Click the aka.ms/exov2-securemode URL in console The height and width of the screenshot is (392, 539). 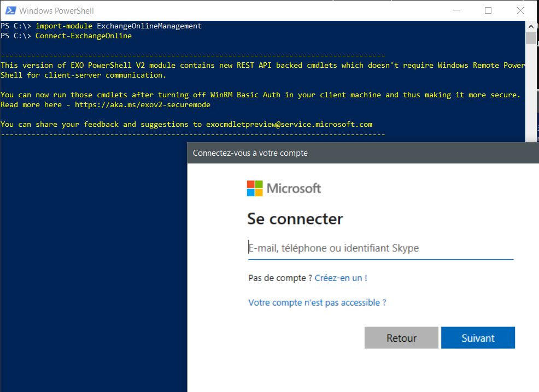click(x=142, y=104)
